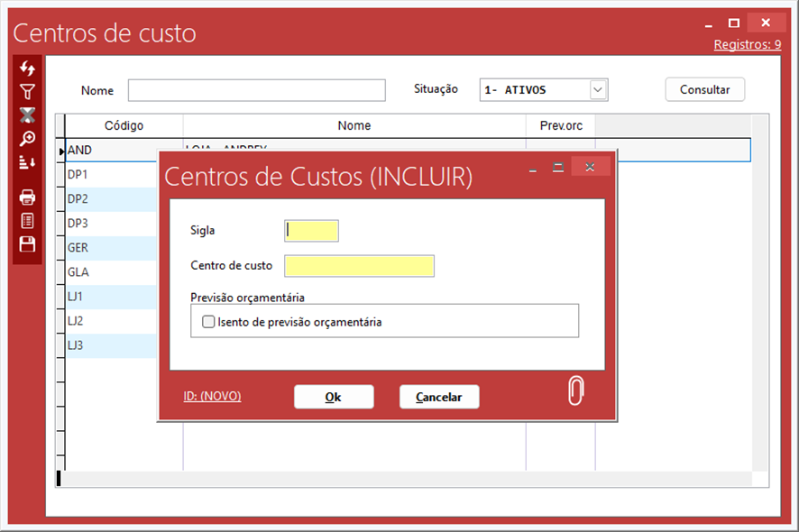Image resolution: width=799 pixels, height=532 pixels.
Task: Open the report sheet icon
Action: (27, 220)
